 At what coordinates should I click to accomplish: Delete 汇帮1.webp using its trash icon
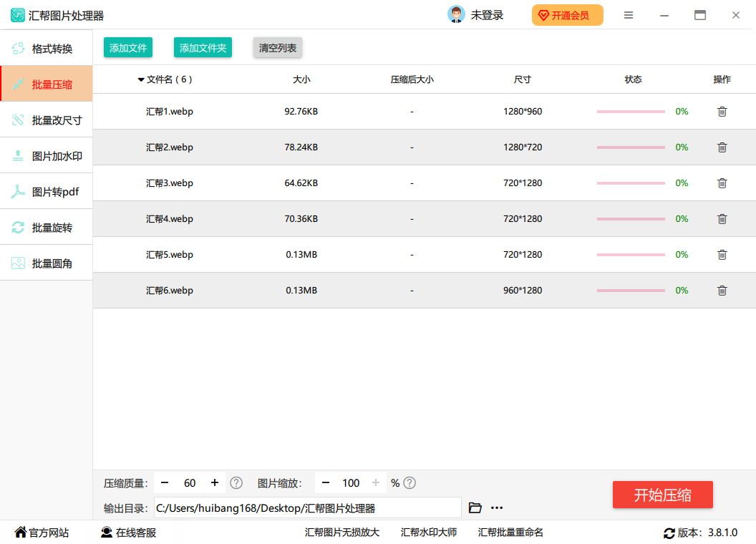(x=722, y=112)
